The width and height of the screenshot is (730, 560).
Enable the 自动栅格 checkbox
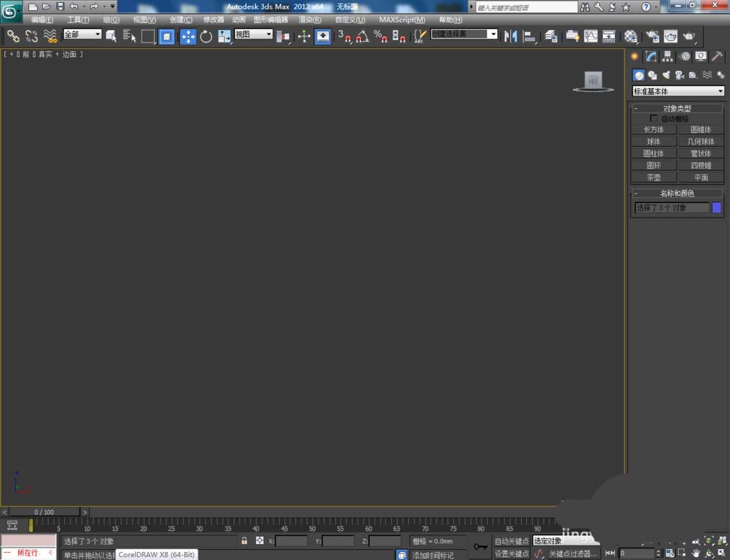653,118
